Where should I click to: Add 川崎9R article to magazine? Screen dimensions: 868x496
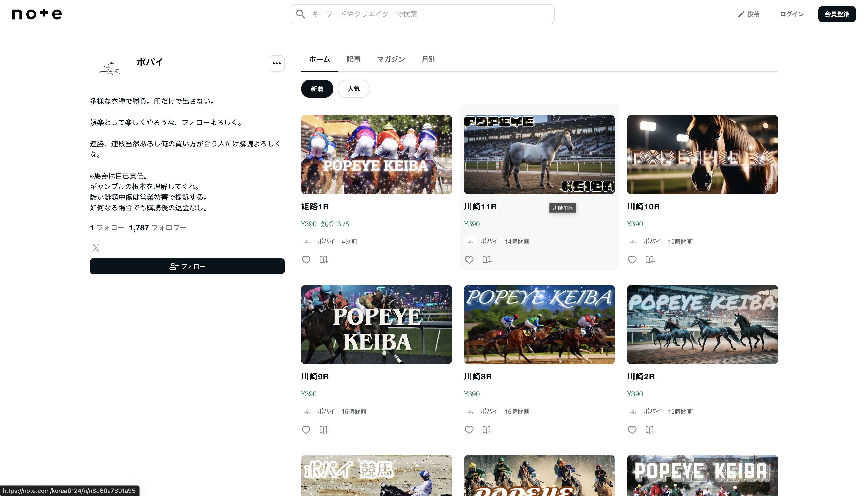click(x=324, y=430)
